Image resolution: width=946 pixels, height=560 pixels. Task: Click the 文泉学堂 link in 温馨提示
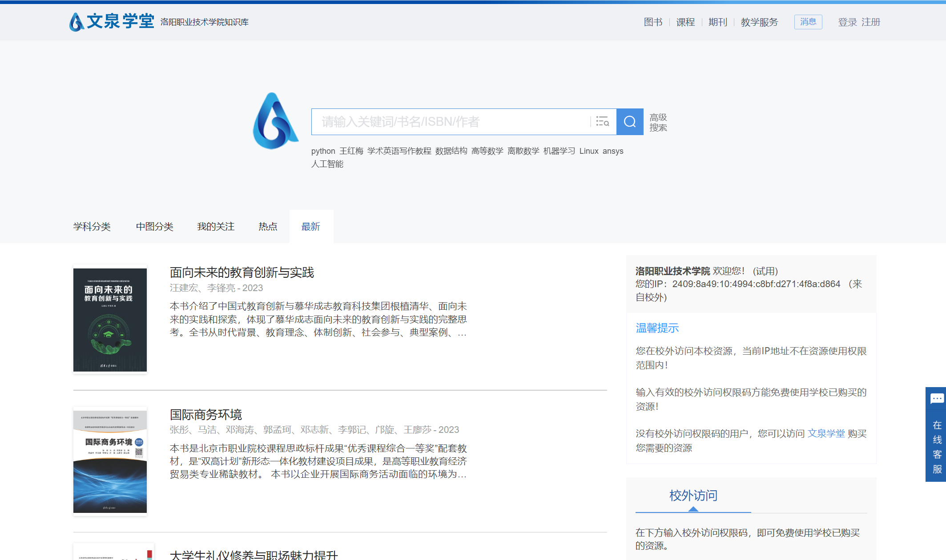(x=826, y=433)
